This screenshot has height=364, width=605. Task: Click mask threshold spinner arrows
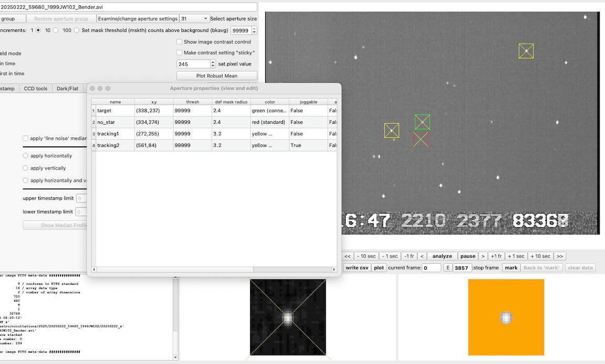pyautogui.click(x=254, y=30)
